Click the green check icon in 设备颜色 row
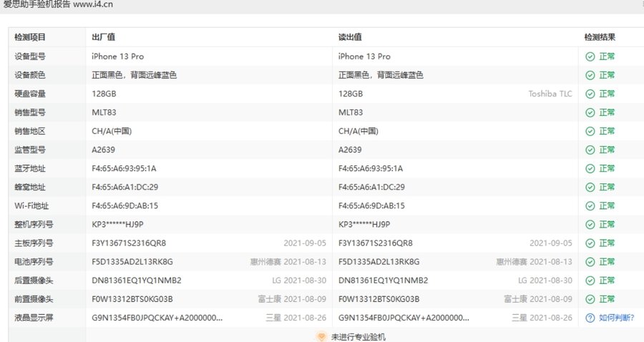 (590, 75)
